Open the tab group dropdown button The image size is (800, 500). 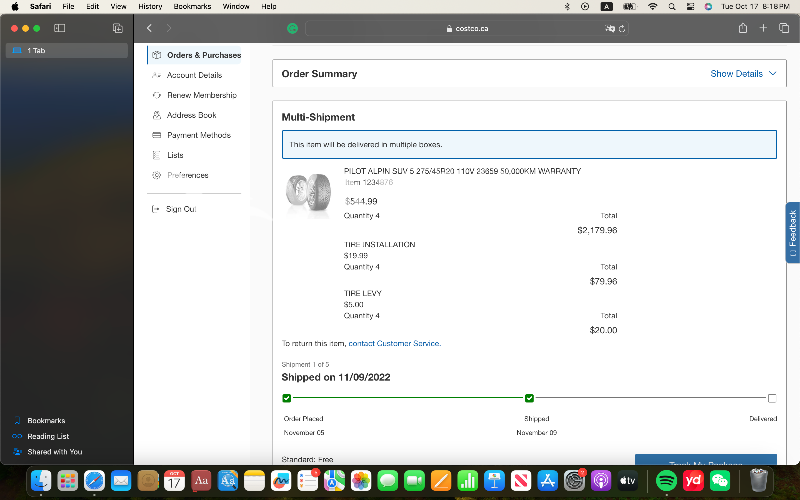[118, 28]
